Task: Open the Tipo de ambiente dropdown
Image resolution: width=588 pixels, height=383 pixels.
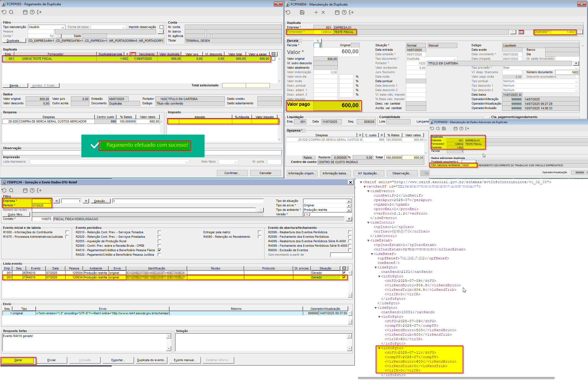Action: pos(349,210)
